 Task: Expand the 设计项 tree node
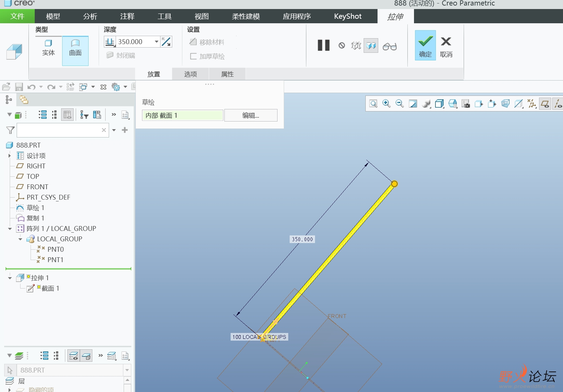[10, 156]
